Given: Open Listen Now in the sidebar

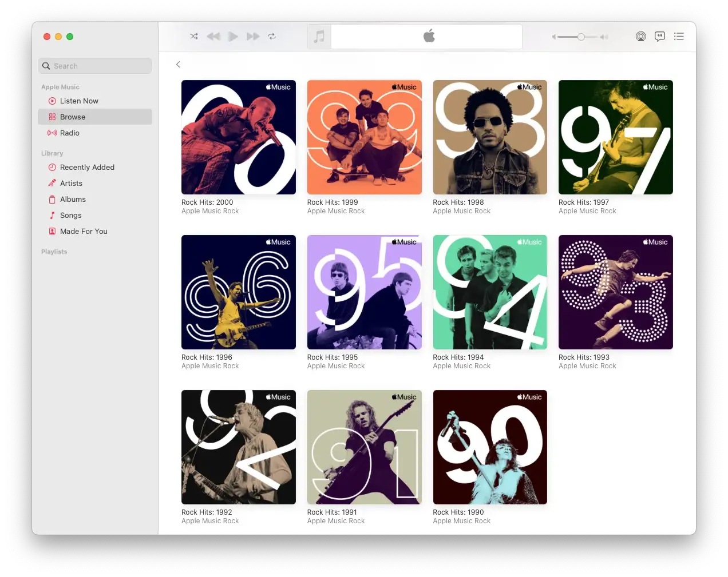Looking at the screenshot, I should click(79, 101).
